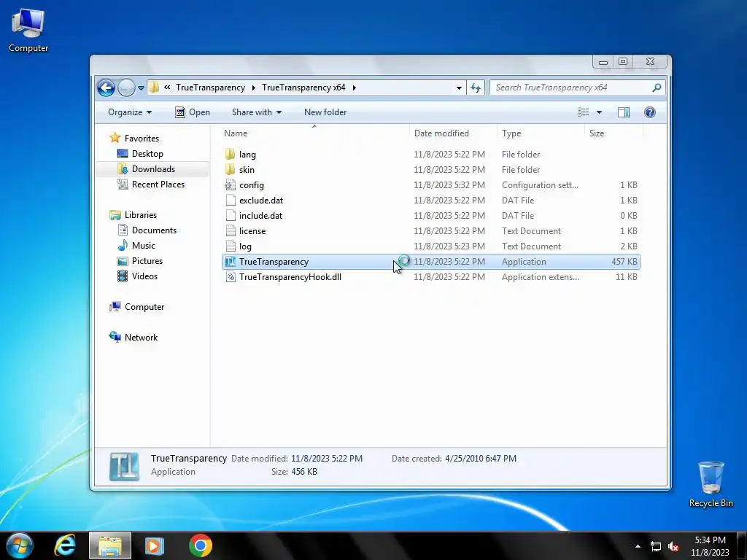747x560 pixels.
Task: Click the Refresh button in address bar
Action: tap(476, 87)
